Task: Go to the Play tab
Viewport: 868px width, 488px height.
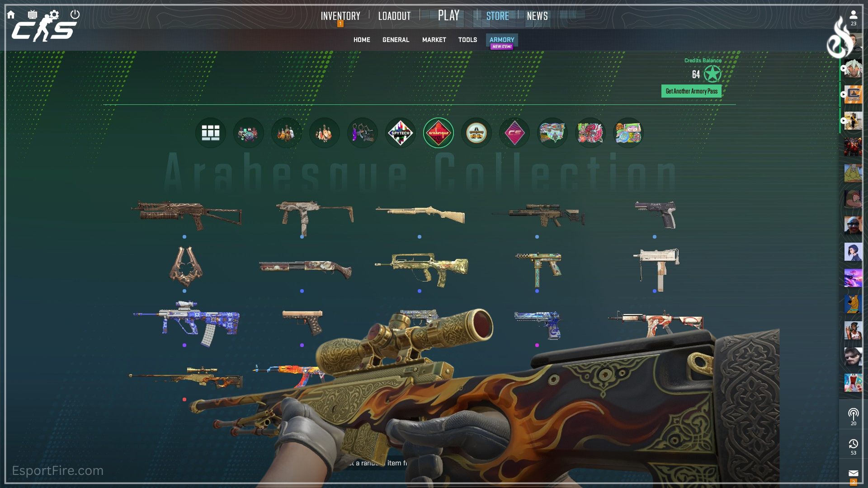Action: [448, 16]
